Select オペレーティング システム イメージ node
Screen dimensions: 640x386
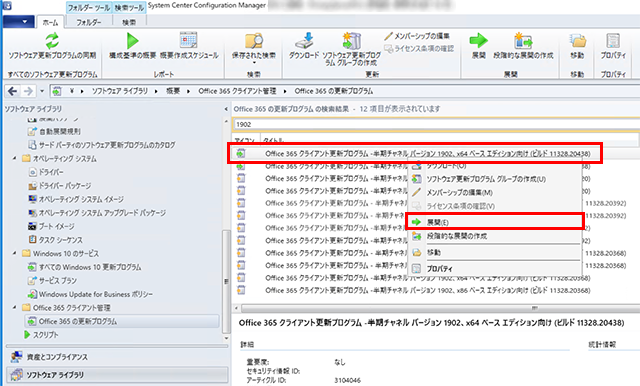(x=76, y=199)
